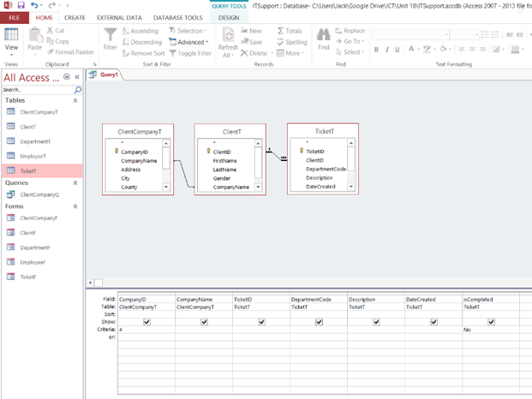Image resolution: width=532 pixels, height=399 pixels.
Task: Click the Copy icon
Action: coord(51,41)
